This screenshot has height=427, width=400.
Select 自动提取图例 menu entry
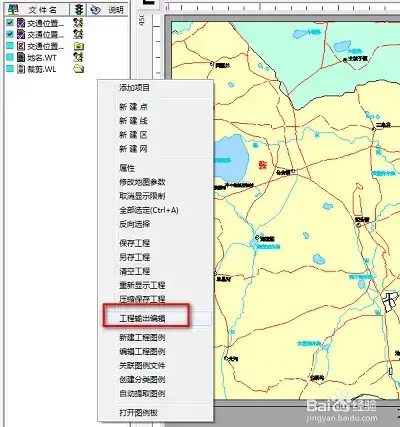(142, 394)
